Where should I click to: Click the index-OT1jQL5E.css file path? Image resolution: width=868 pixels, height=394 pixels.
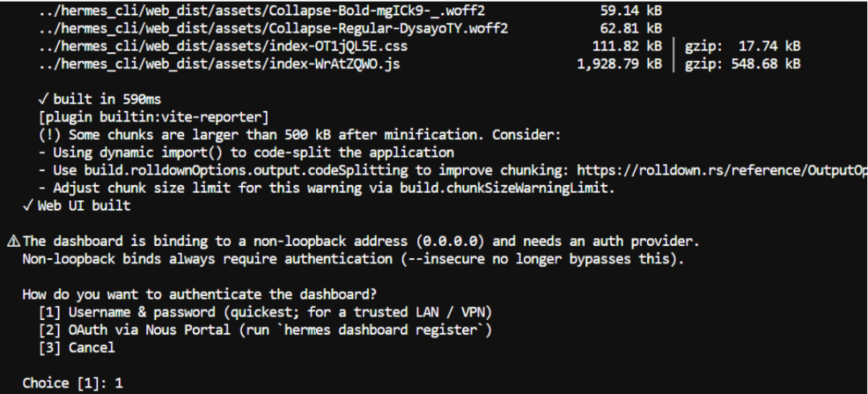tap(223, 47)
